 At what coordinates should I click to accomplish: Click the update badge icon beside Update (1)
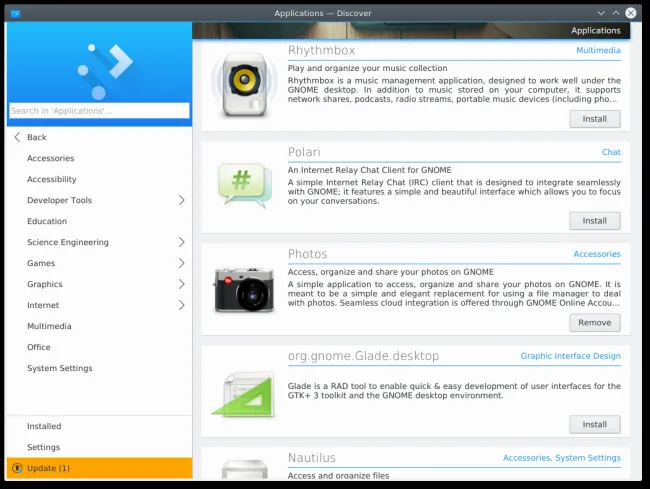coord(17,468)
